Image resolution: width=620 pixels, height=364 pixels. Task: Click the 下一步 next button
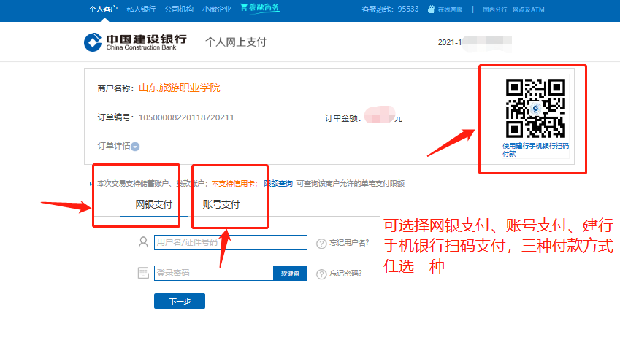click(180, 301)
